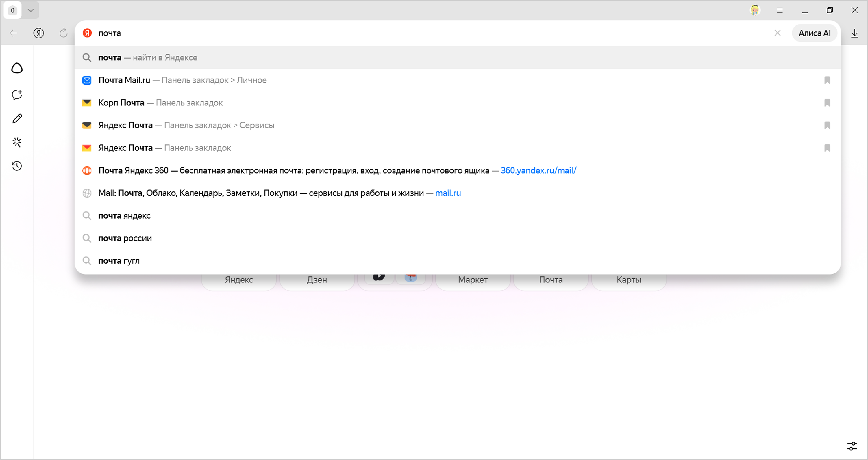Open the Алиса AI button
868x460 pixels.
coord(815,33)
